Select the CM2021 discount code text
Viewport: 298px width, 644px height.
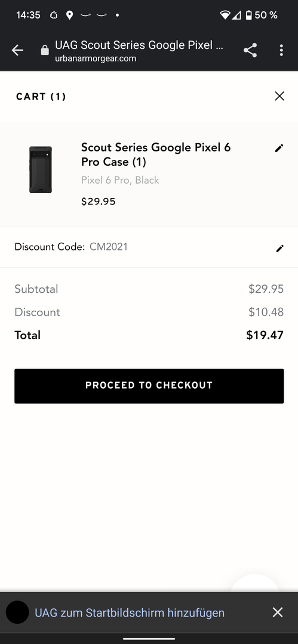tap(109, 247)
